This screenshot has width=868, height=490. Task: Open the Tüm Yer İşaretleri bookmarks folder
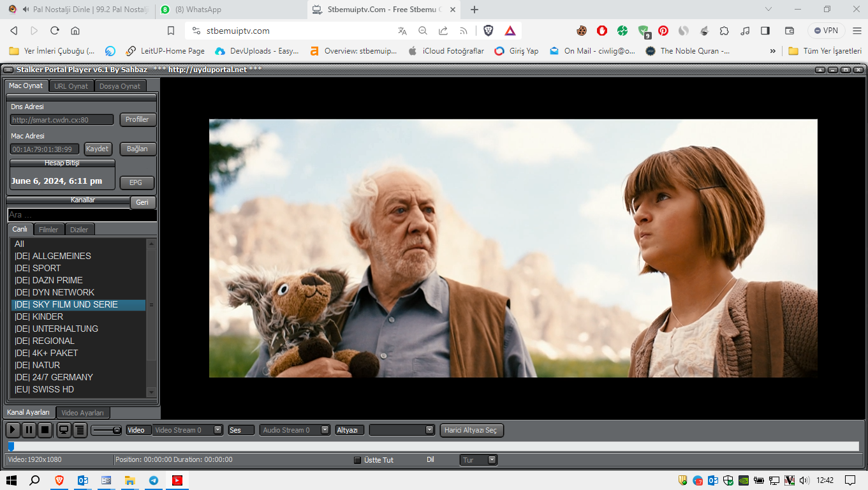825,51
